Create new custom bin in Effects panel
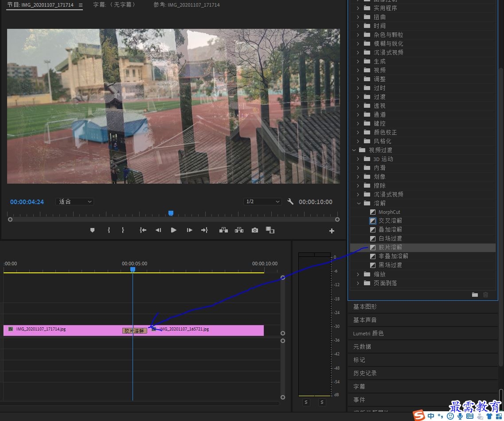The image size is (504, 421). (475, 295)
